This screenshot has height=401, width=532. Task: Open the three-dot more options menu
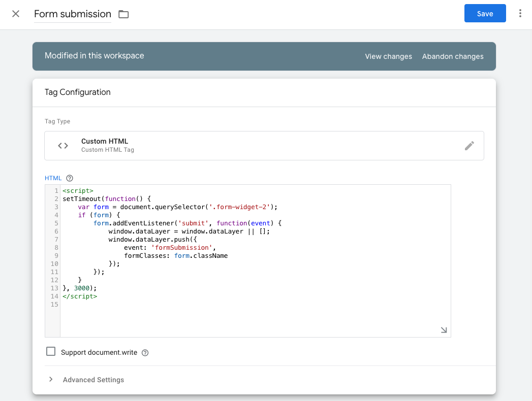(x=520, y=14)
